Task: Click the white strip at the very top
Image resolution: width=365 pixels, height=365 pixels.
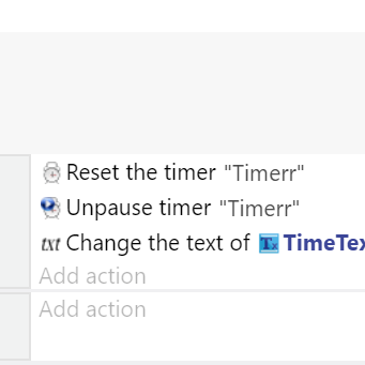Action: point(182,16)
